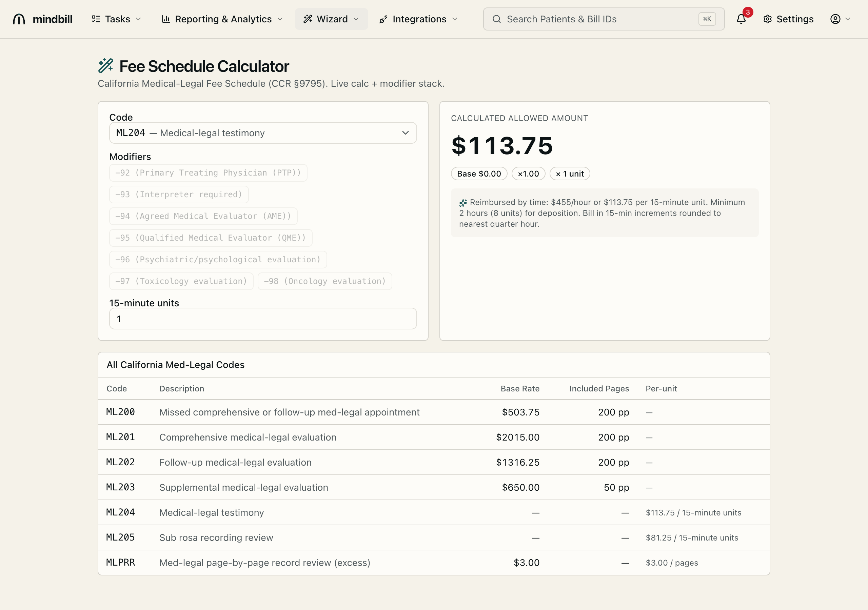The width and height of the screenshot is (868, 610).
Task: Click the × 1 unit pill
Action: (x=570, y=174)
